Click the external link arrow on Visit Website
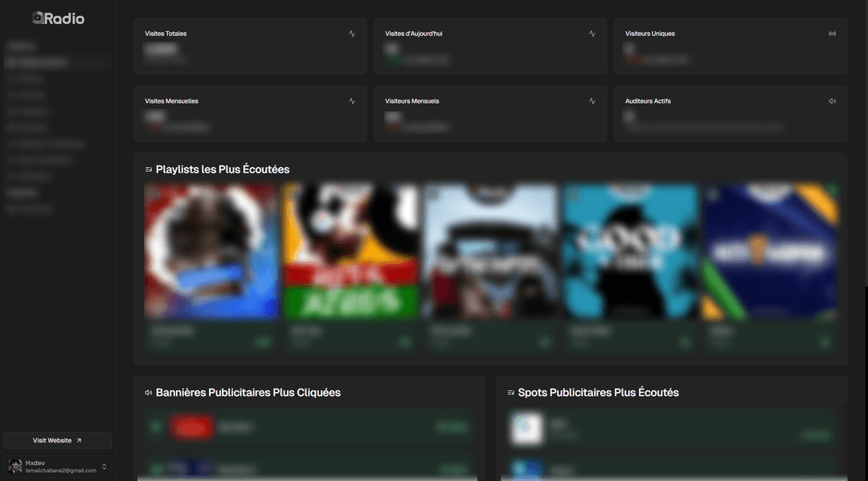This screenshot has width=868, height=481. click(79, 441)
